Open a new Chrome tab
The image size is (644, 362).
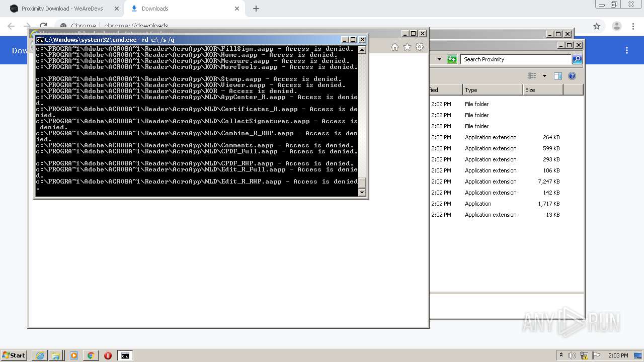click(256, 9)
